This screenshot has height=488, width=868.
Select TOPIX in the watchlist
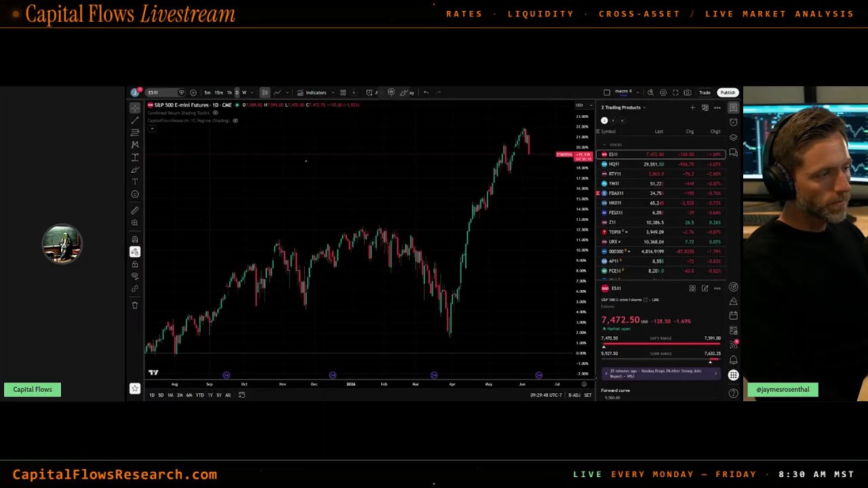661,232
